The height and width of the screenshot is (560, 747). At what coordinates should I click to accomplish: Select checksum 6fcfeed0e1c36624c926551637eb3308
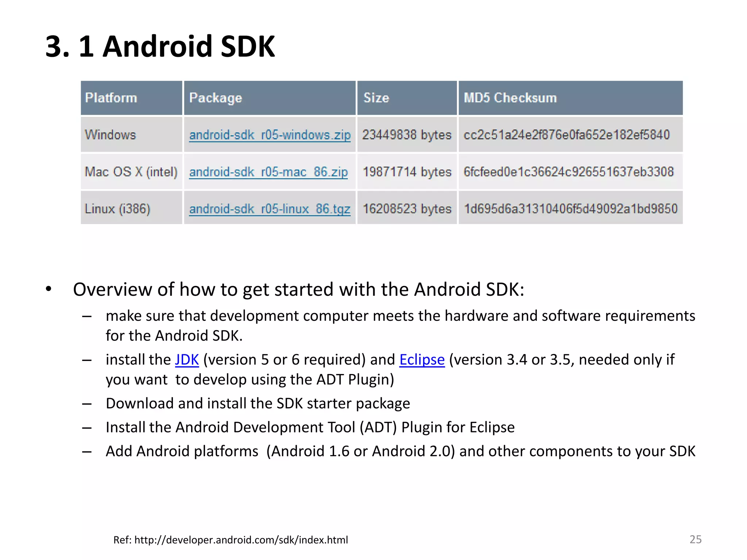[570, 172]
